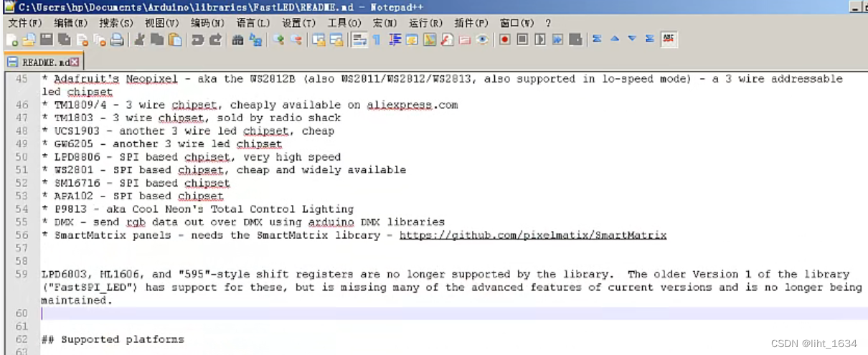
Task: Click line number 59 in the margin
Action: pos(21,274)
